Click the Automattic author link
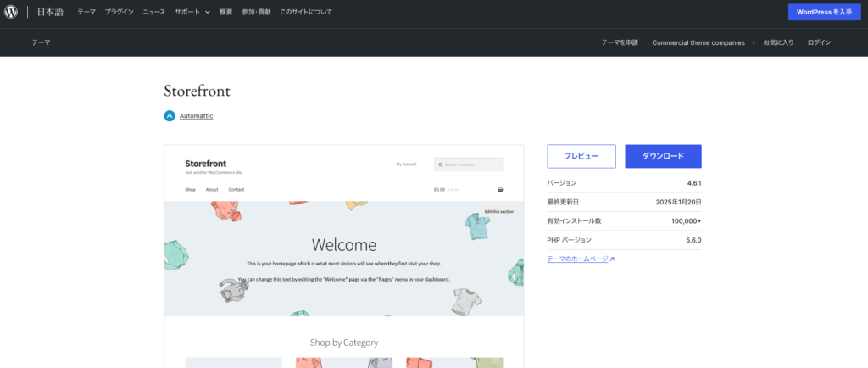Screen dimensions: 868x368 tap(196, 116)
